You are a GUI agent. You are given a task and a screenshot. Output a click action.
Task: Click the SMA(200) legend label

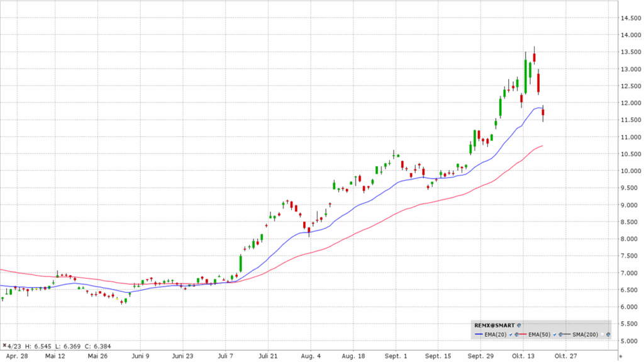[x=587, y=334]
